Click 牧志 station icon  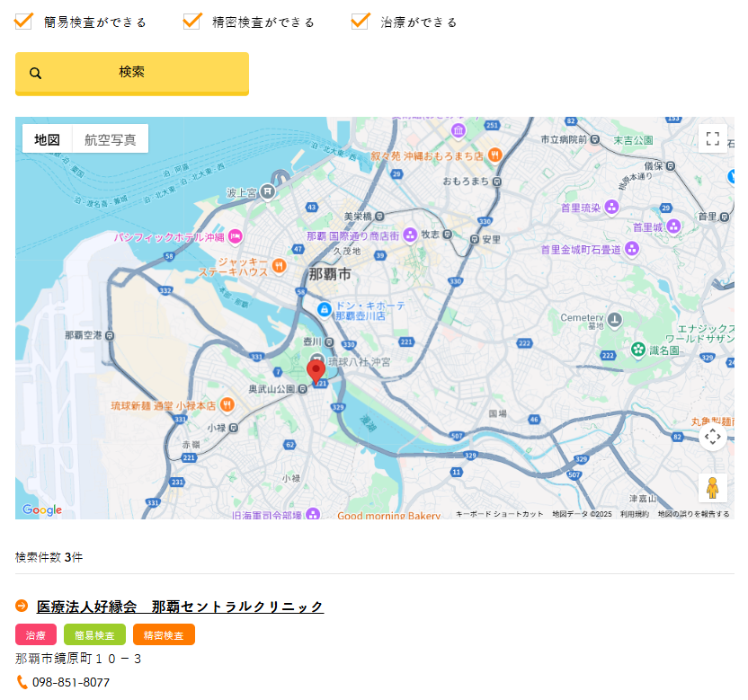pyautogui.click(x=447, y=235)
